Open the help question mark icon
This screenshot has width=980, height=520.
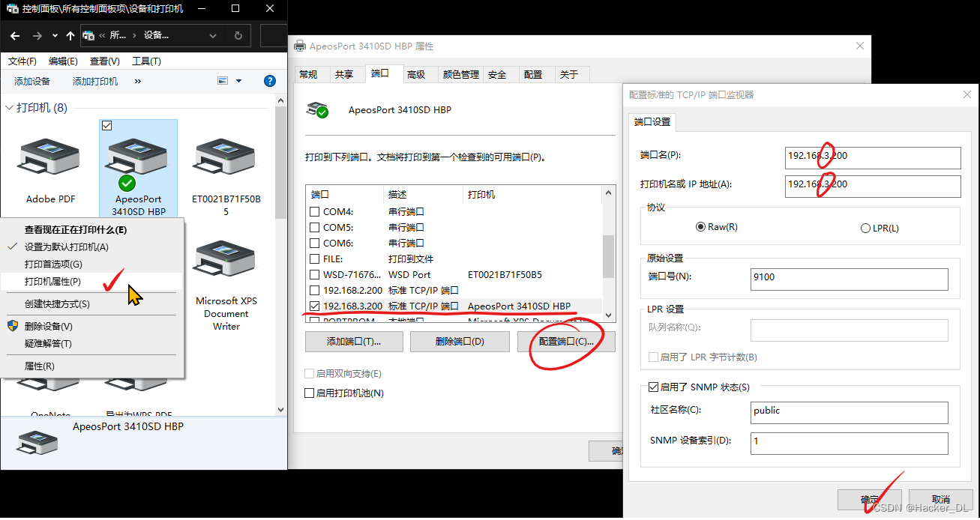click(270, 81)
